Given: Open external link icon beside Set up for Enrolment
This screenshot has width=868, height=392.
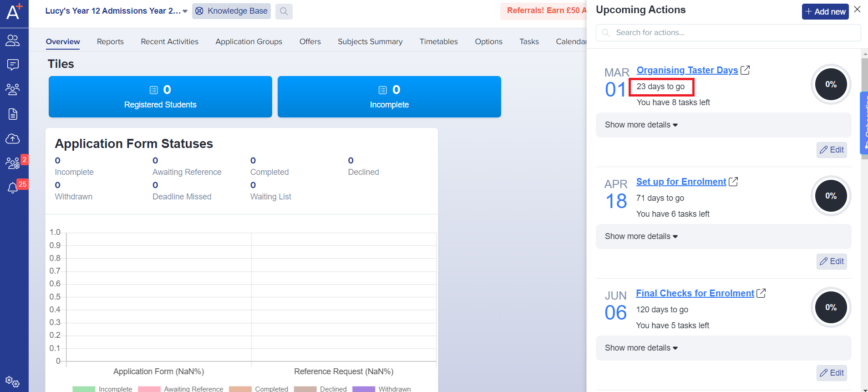Looking at the screenshot, I should 733,182.
